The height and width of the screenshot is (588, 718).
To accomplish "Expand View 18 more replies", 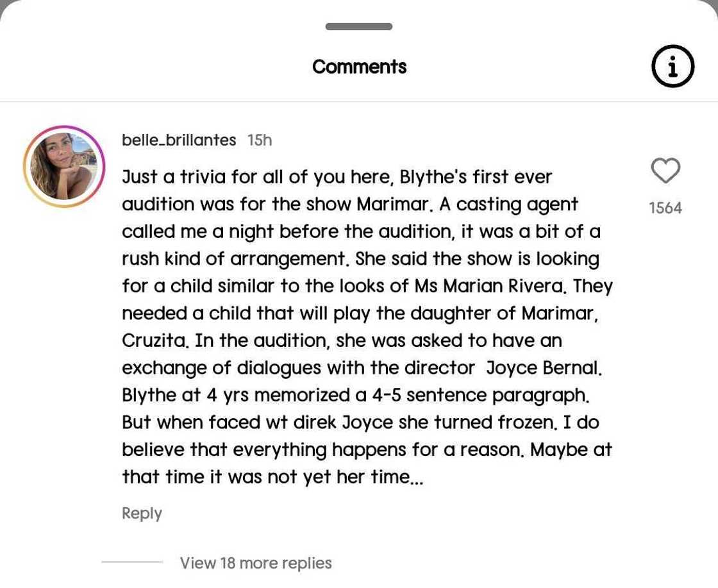I will coord(256,563).
